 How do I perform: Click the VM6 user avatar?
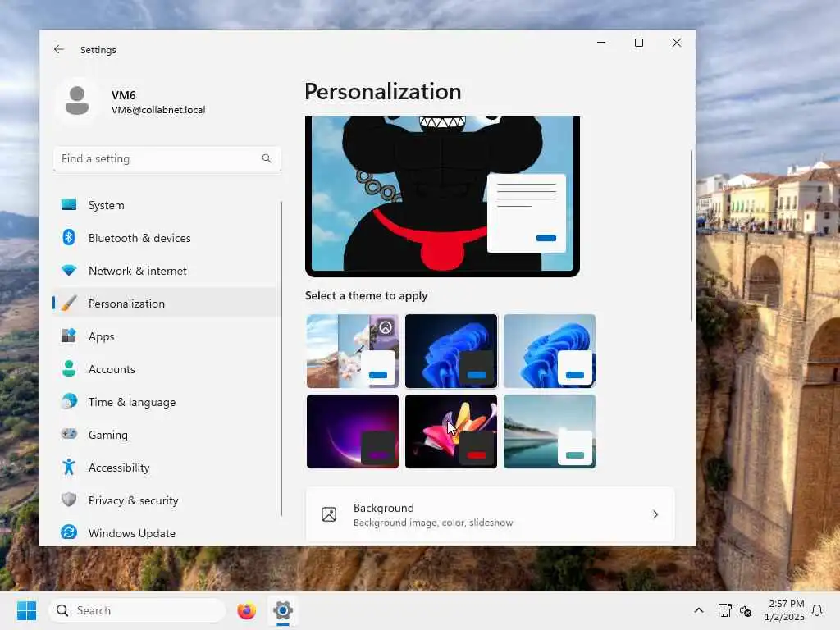(x=77, y=101)
